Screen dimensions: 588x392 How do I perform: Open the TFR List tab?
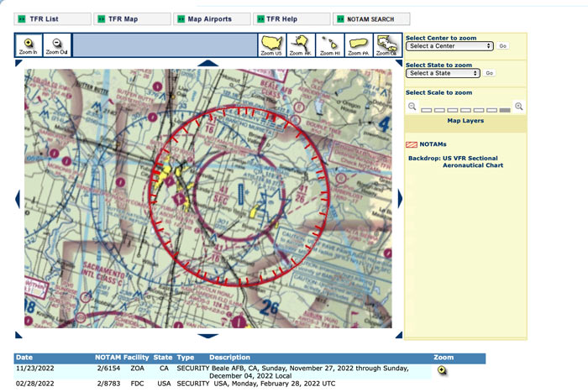(52, 18)
